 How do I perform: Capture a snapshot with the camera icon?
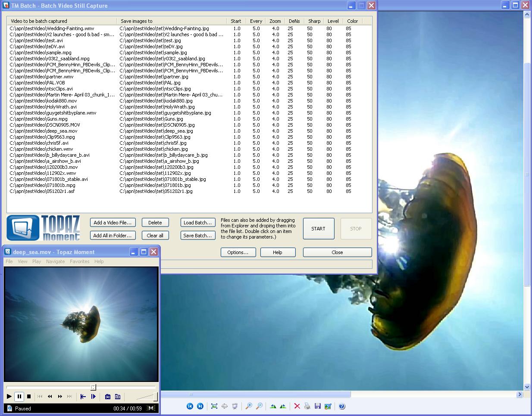tap(108, 397)
